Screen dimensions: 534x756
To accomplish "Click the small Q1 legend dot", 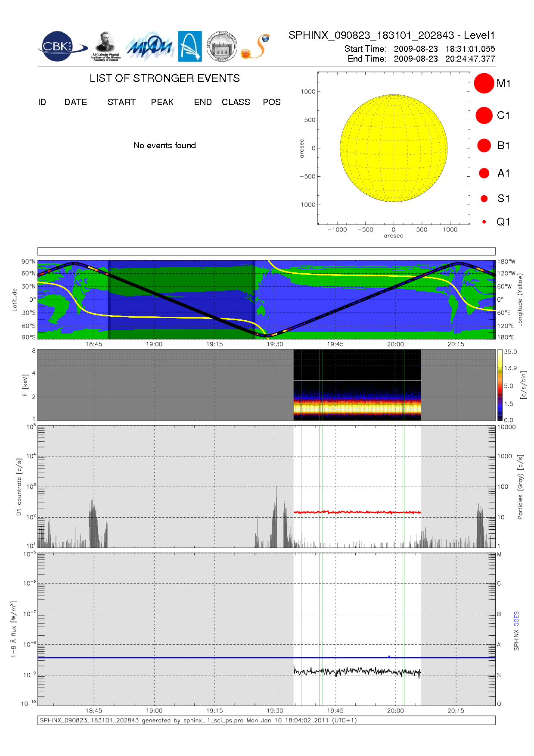I will point(484,222).
